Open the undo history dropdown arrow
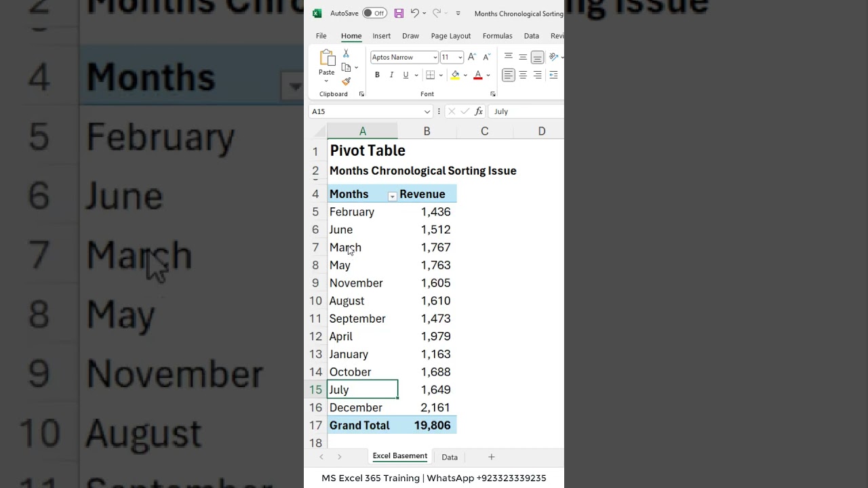The image size is (868, 488). 425,13
